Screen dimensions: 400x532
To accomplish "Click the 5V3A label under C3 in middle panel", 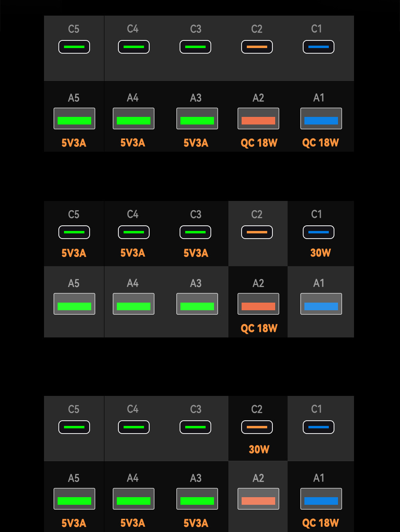I will pyautogui.click(x=196, y=253).
